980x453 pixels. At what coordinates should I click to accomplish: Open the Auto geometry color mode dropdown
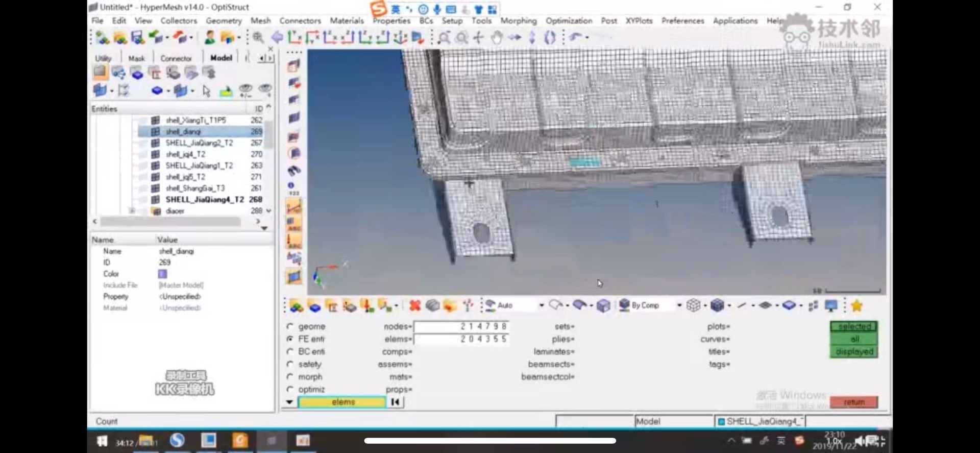tap(541, 305)
